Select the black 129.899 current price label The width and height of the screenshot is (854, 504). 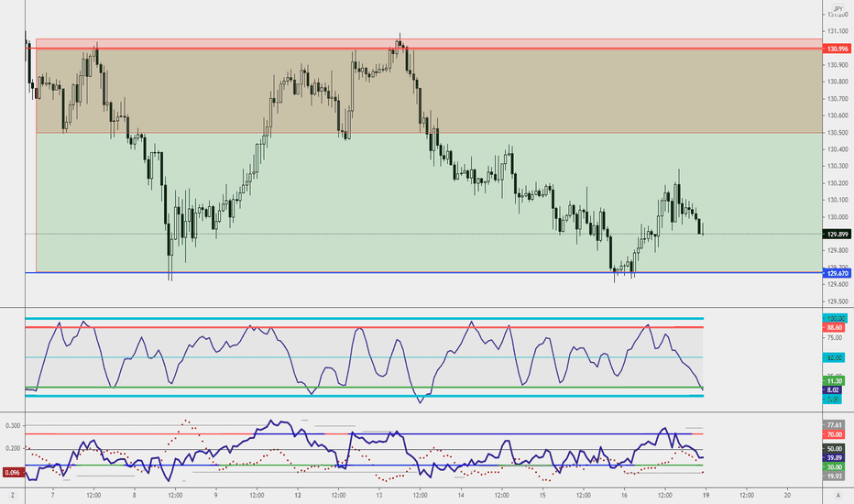click(837, 235)
